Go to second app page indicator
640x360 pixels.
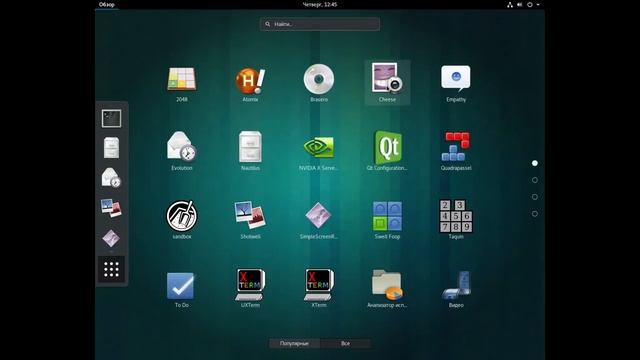(535, 180)
